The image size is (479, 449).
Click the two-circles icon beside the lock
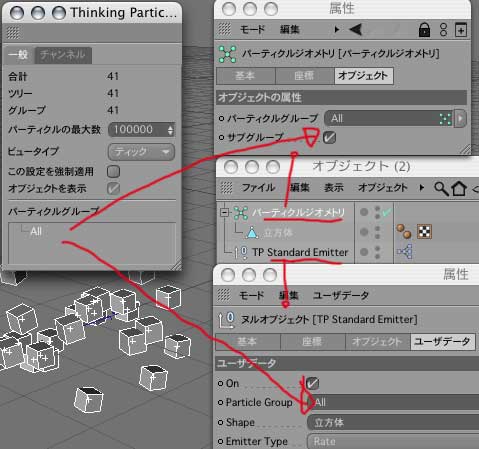pos(443,30)
